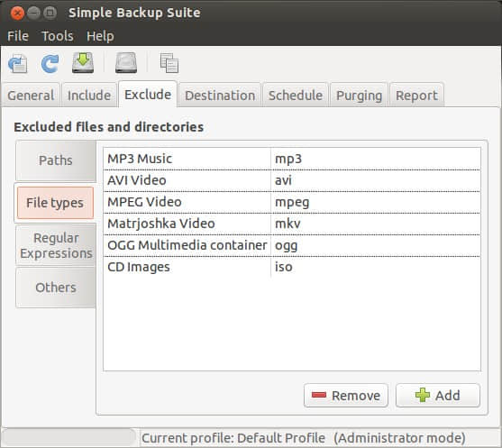
Task: Select the Paths side tab
Action: (56, 160)
